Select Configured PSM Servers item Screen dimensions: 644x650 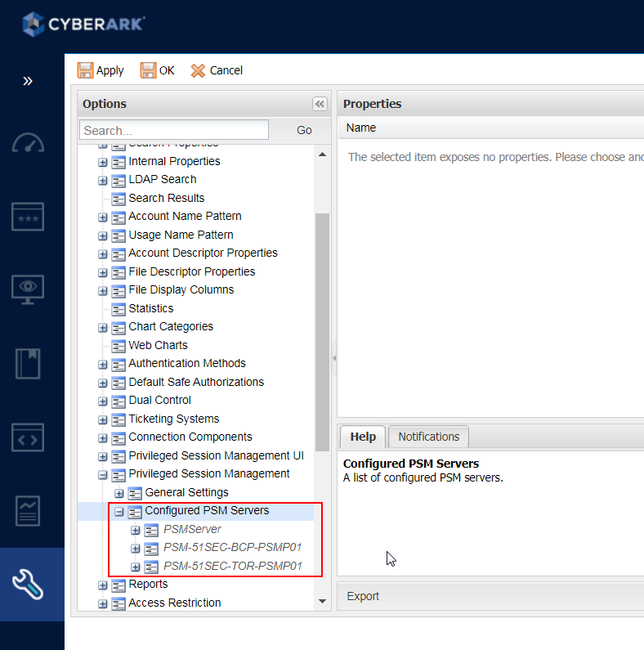tap(207, 510)
